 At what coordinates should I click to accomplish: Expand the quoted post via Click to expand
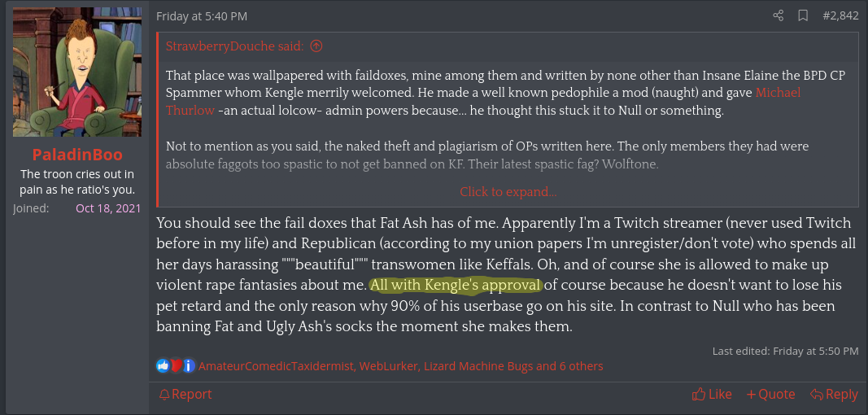508,192
